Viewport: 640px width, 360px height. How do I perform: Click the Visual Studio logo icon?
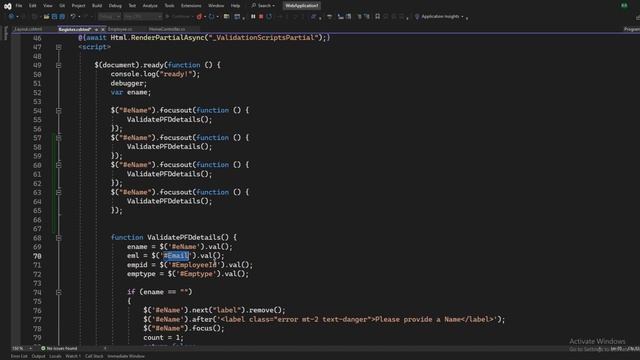click(7, 6)
